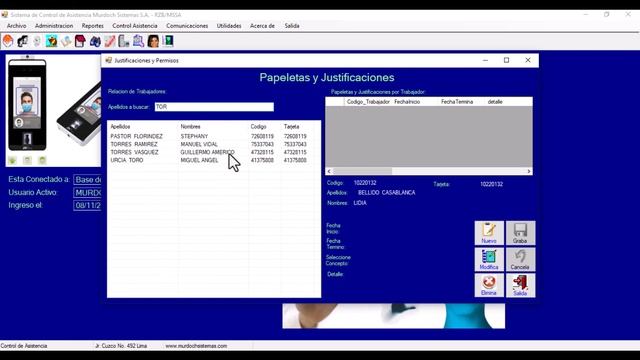Click the pale ghost-like toolbar icon
This screenshot has height=360, width=640.
point(37,41)
